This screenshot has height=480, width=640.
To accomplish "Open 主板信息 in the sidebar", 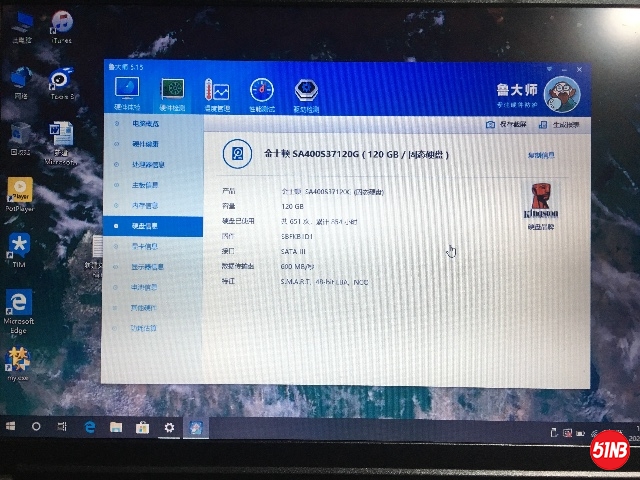I will 146,185.
